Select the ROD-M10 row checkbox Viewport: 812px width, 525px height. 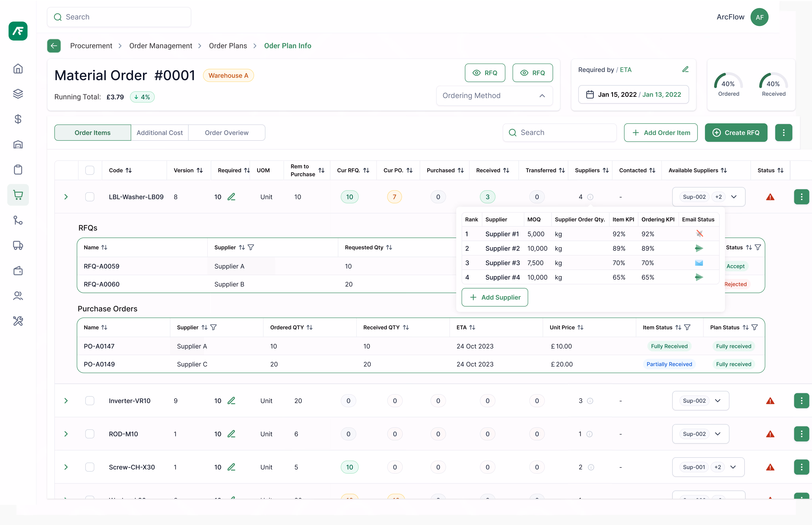point(90,434)
